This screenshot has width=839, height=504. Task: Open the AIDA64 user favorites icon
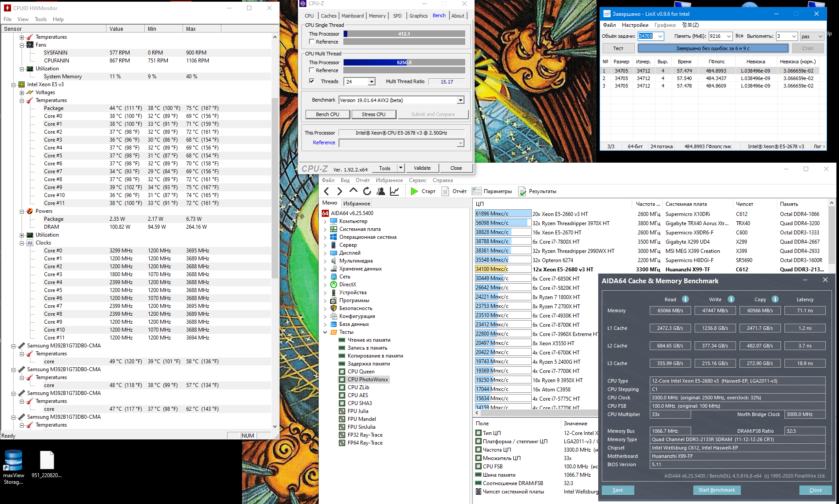point(381,191)
